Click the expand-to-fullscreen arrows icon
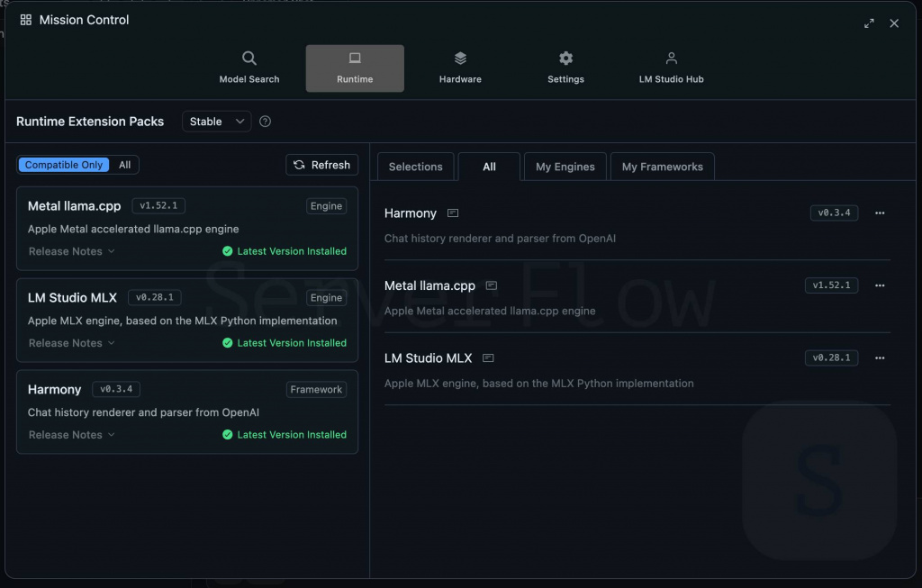 click(x=868, y=23)
